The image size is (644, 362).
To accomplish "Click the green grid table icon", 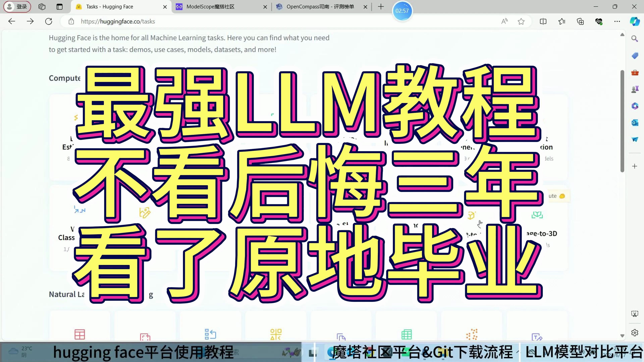I will click(x=407, y=334).
